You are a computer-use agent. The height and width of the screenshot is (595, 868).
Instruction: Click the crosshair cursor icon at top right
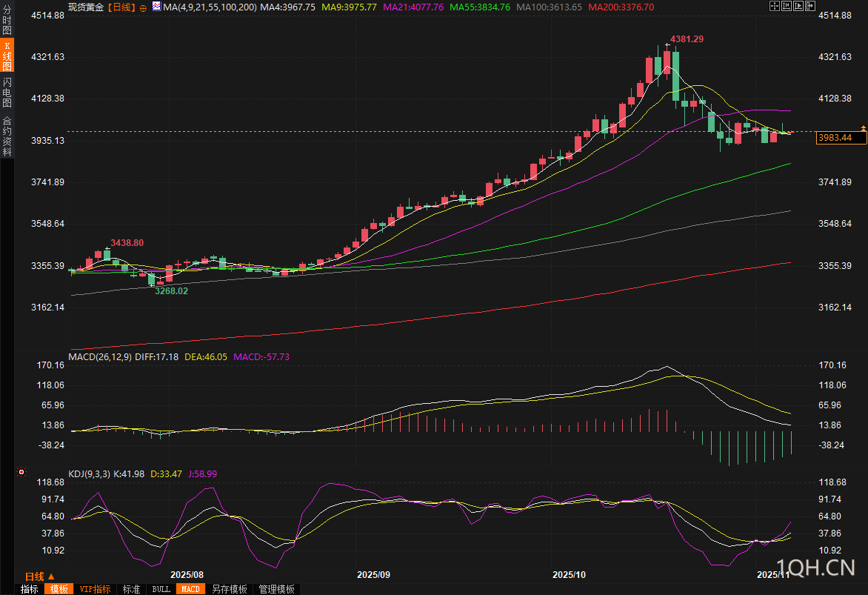tap(774, 7)
